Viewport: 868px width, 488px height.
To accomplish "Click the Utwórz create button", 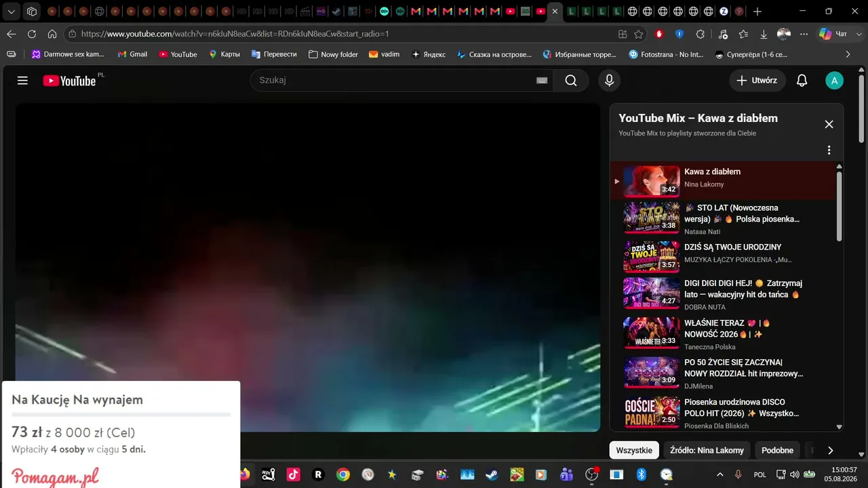I will click(x=757, y=81).
